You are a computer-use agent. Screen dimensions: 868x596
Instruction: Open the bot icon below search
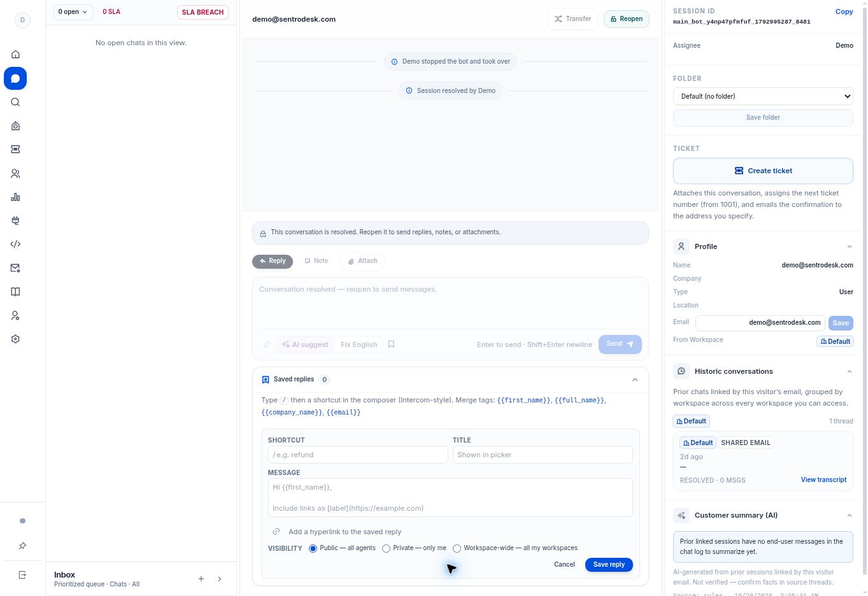point(15,126)
